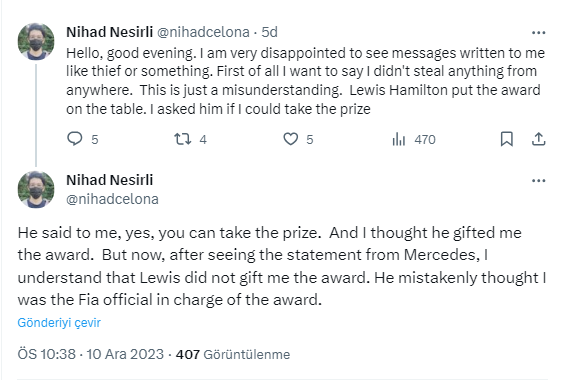Click the ÖS 10:38 · 10 Ara 2023 timestamp
The width and height of the screenshot is (561, 380).
(x=91, y=354)
